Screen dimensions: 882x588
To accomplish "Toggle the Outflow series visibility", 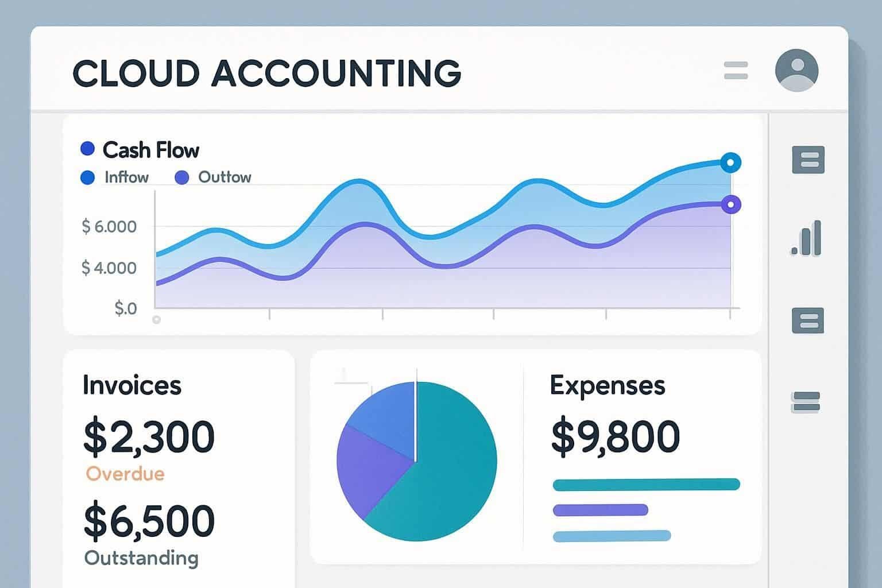I will pyautogui.click(x=181, y=177).
